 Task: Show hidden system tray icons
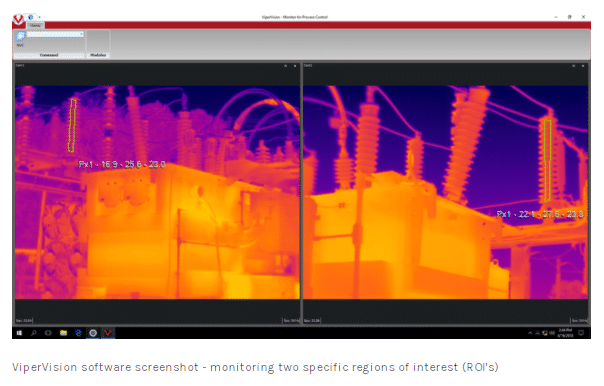pos(530,333)
